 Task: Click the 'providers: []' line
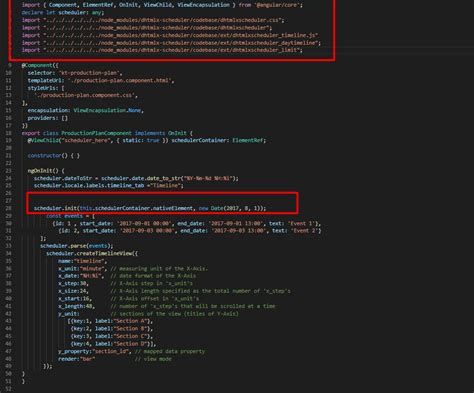pos(48,118)
